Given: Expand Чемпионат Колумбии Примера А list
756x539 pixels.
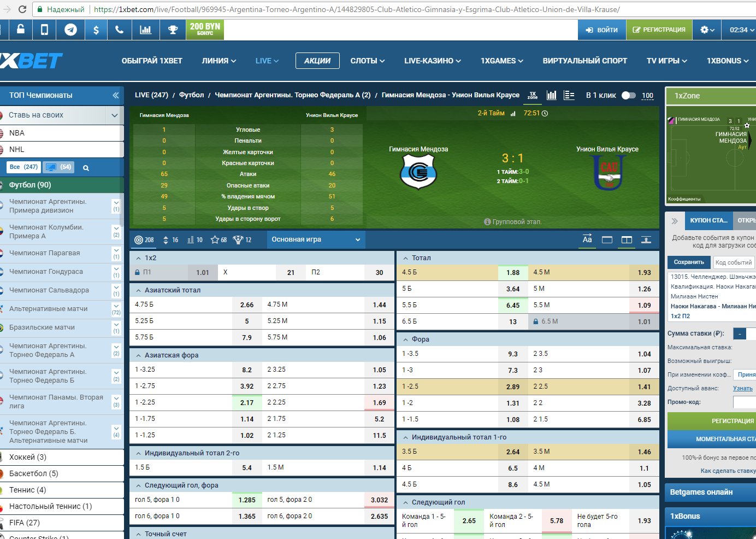Looking at the screenshot, I should (116, 232).
